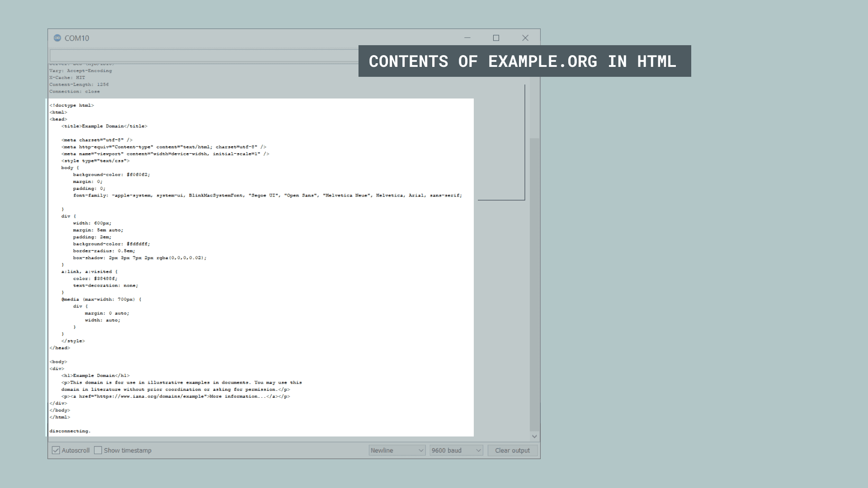The width and height of the screenshot is (868, 488).
Task: Minimize the COM10 serial monitor window
Action: click(x=467, y=38)
